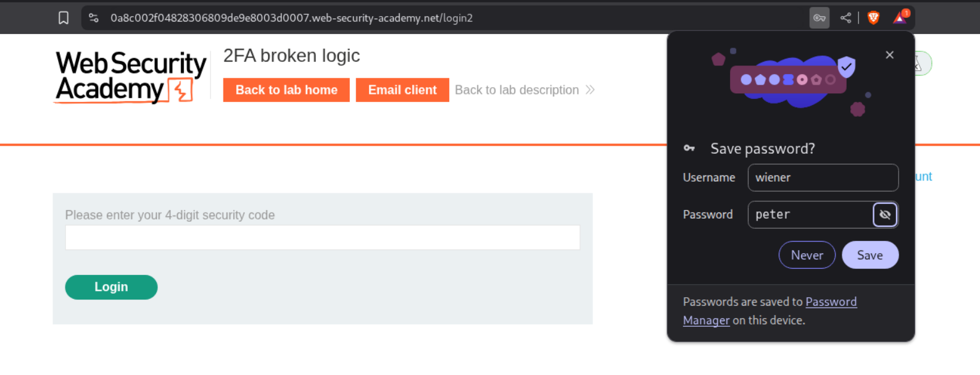Click the Web Security Academy logo
Viewport: 980px width, 375px height.
(131, 77)
